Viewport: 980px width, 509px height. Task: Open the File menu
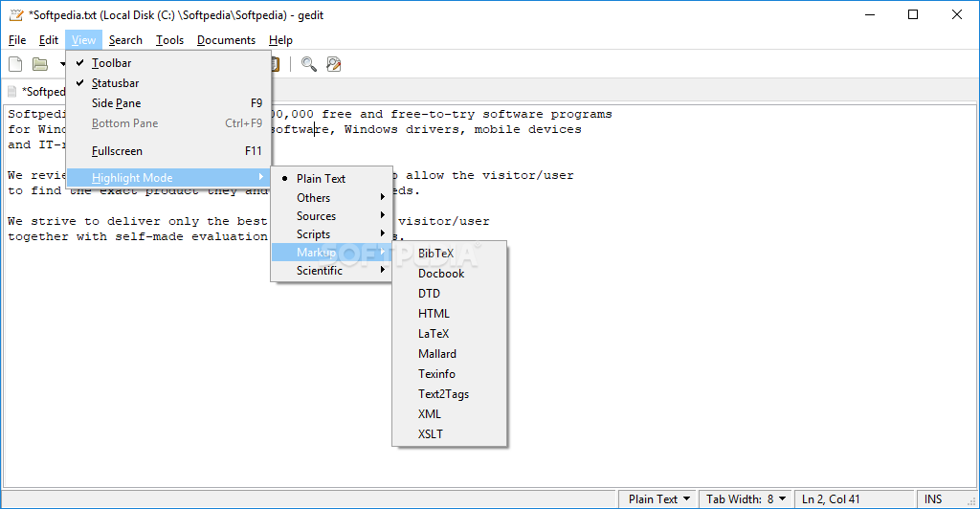click(x=17, y=40)
